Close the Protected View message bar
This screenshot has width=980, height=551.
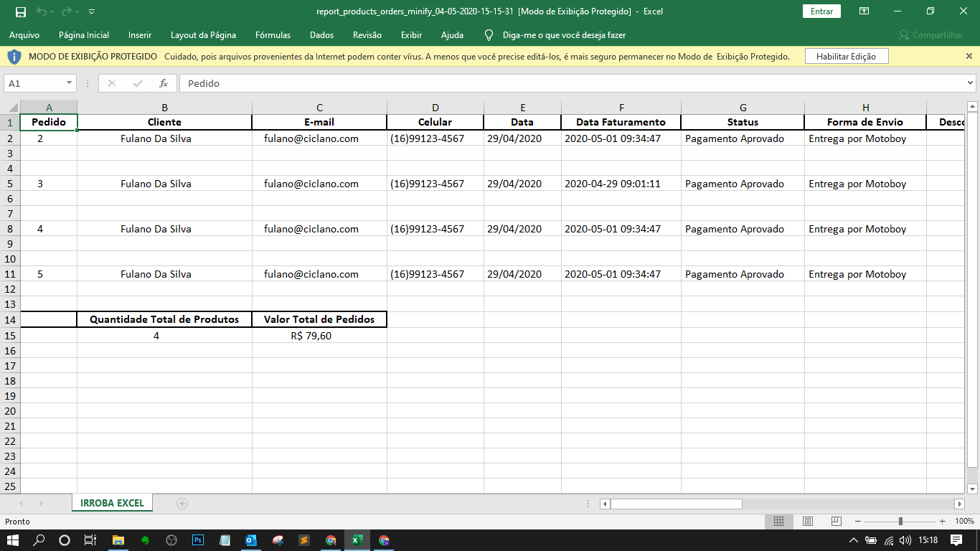pyautogui.click(x=969, y=56)
